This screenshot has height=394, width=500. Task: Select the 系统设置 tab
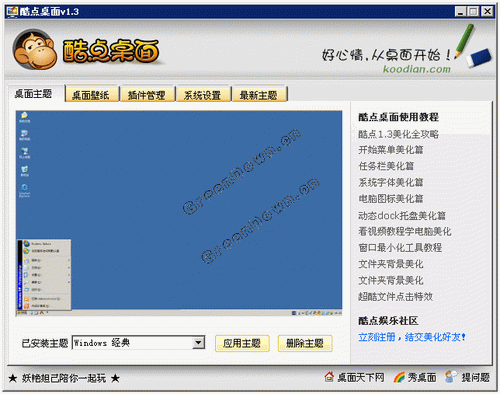(203, 95)
